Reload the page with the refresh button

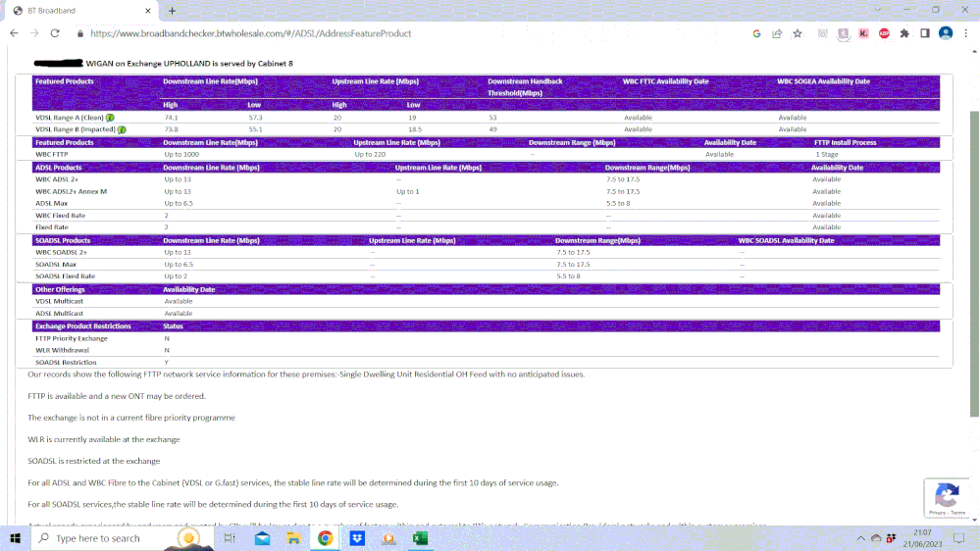[55, 33]
